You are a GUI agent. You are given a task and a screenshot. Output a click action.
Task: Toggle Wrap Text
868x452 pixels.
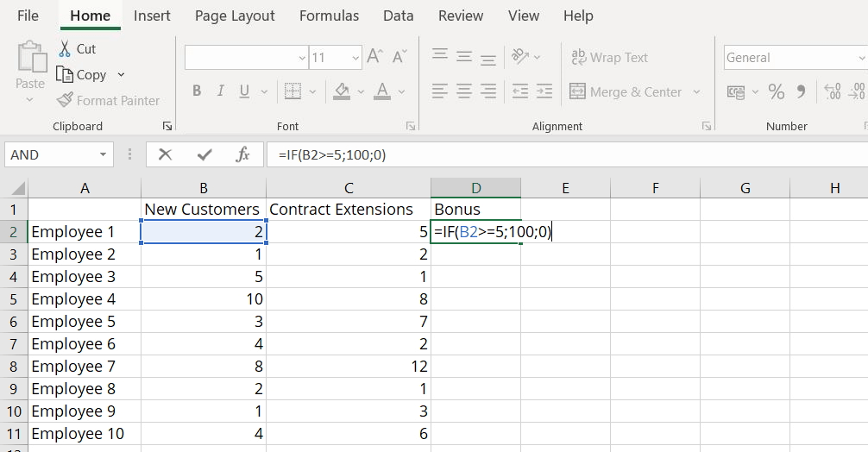609,57
